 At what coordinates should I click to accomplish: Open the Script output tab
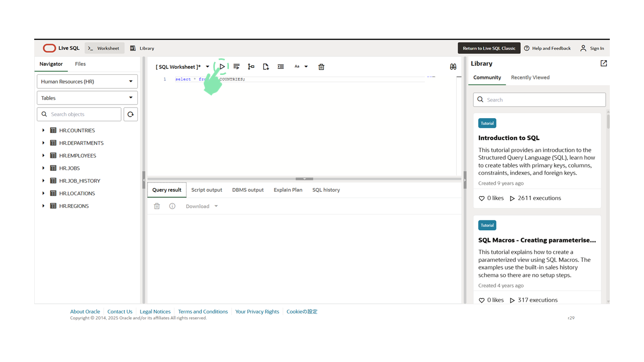coord(207,190)
